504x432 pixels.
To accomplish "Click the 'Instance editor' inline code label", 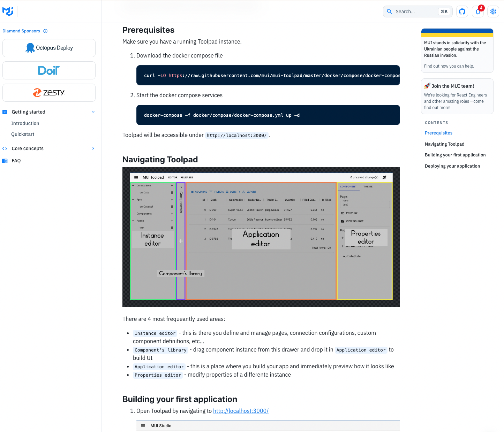I will coord(155,333).
